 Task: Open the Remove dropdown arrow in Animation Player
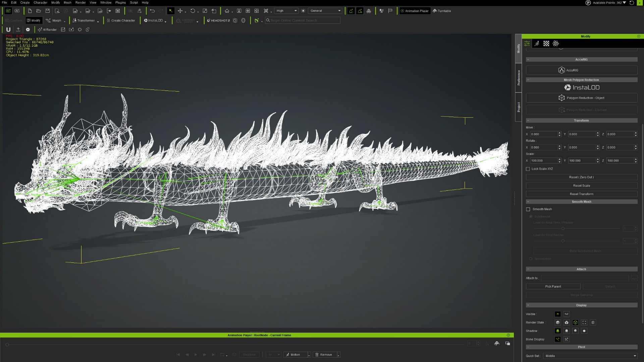click(x=338, y=355)
